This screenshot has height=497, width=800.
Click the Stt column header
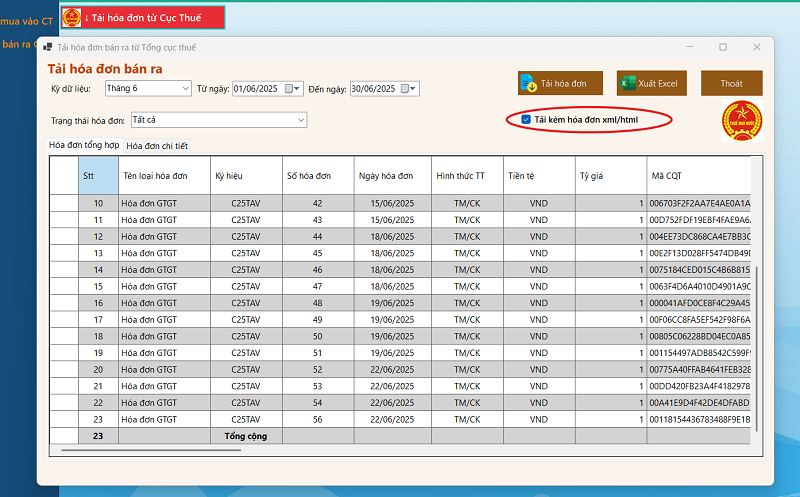97,176
